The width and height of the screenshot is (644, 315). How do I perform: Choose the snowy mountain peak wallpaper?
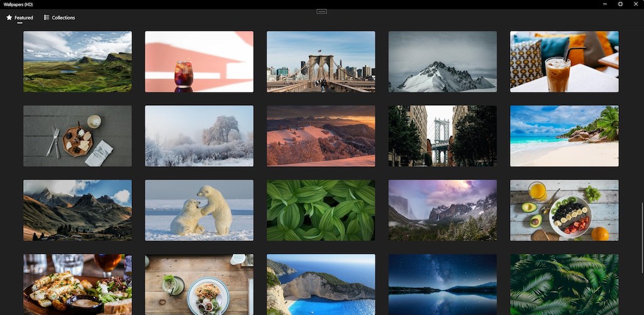click(x=442, y=62)
